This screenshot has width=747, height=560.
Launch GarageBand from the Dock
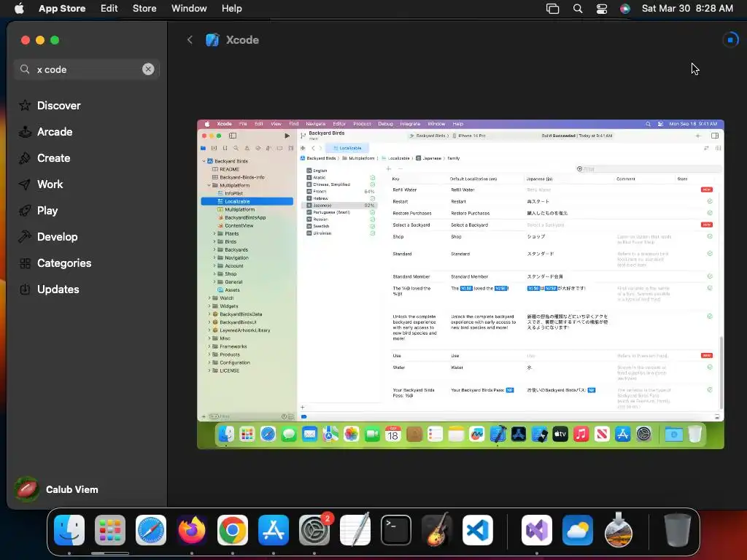click(437, 530)
